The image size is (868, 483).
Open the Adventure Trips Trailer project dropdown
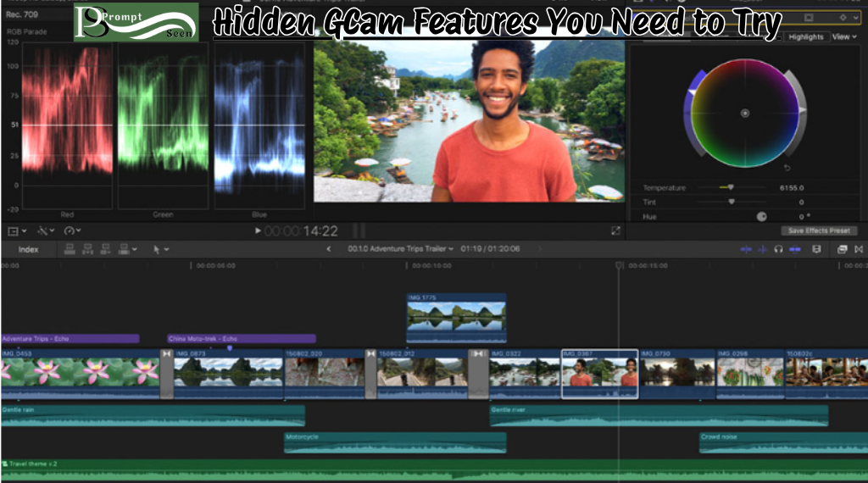click(x=400, y=249)
